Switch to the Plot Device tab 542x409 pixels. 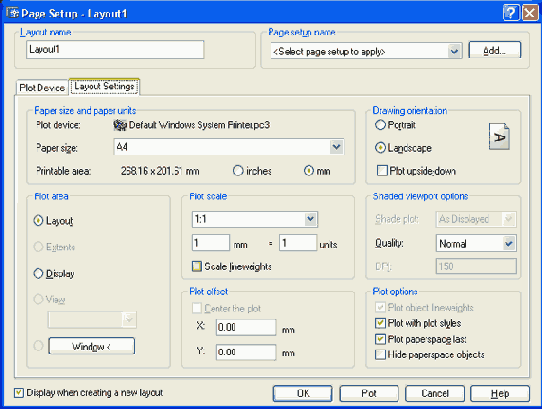(x=42, y=88)
